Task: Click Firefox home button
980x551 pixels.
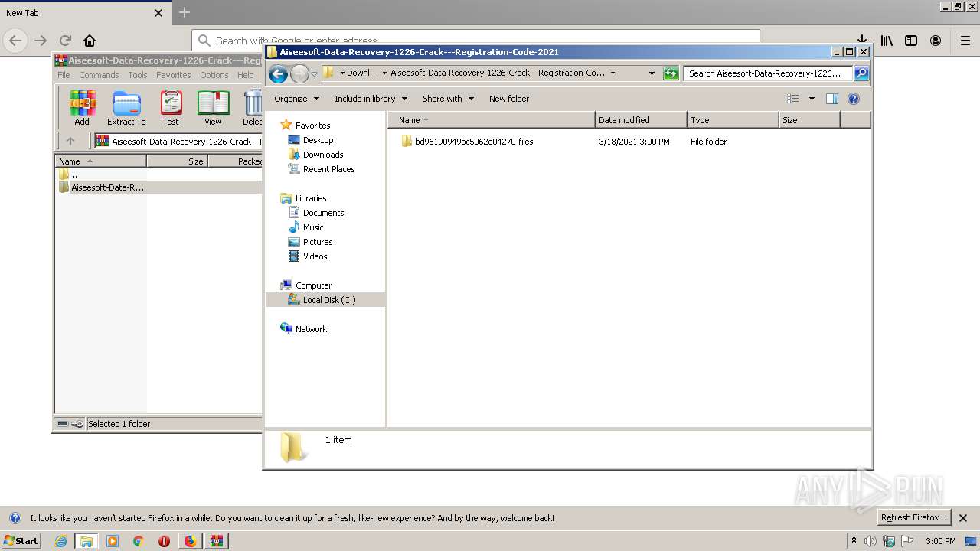Action: [x=90, y=41]
